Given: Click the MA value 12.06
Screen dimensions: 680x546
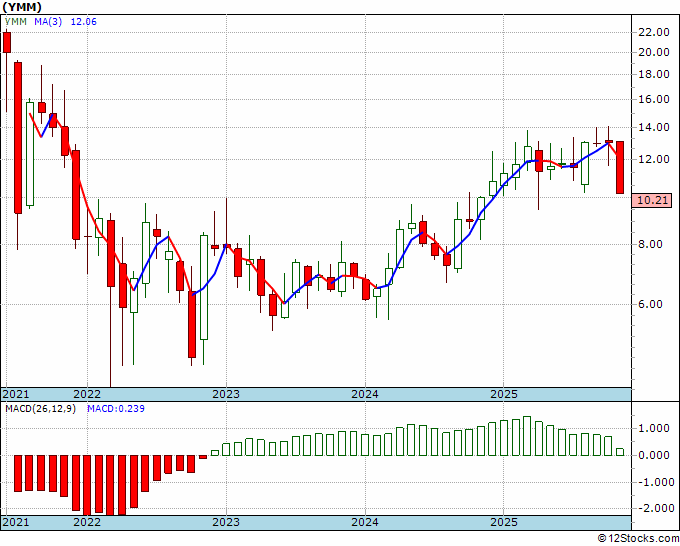Looking at the screenshot, I should [83, 22].
